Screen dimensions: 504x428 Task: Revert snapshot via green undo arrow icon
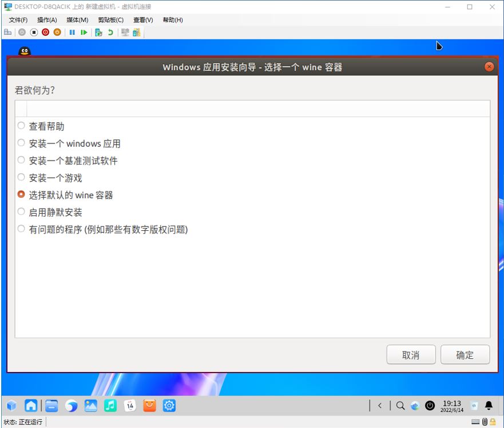click(x=110, y=33)
